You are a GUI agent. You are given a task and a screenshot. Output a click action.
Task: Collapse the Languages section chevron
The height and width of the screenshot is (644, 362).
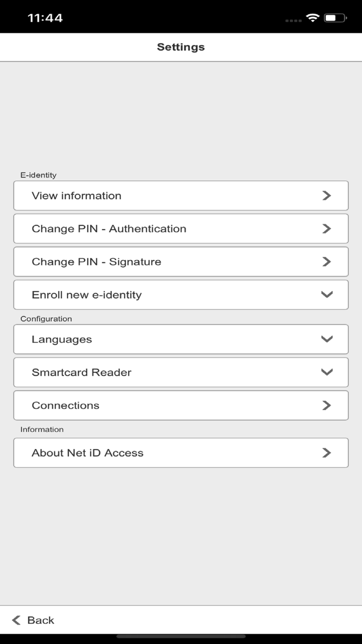coord(326,339)
